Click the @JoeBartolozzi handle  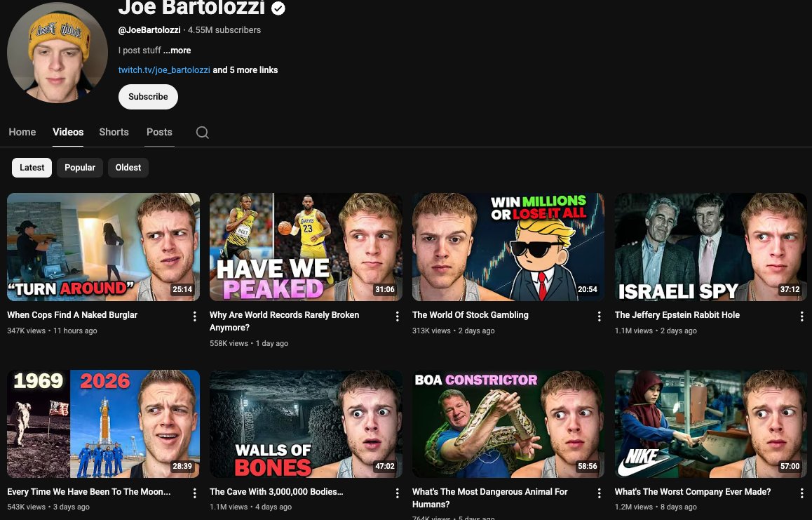149,30
